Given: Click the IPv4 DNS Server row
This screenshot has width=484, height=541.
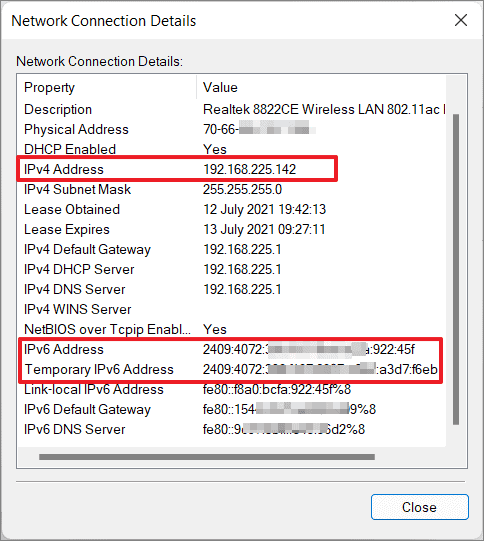Looking at the screenshot, I should pos(231,289).
